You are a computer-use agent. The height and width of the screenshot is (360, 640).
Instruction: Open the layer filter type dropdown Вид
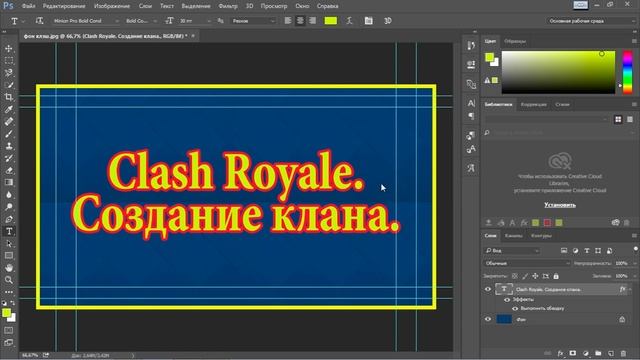(512, 251)
